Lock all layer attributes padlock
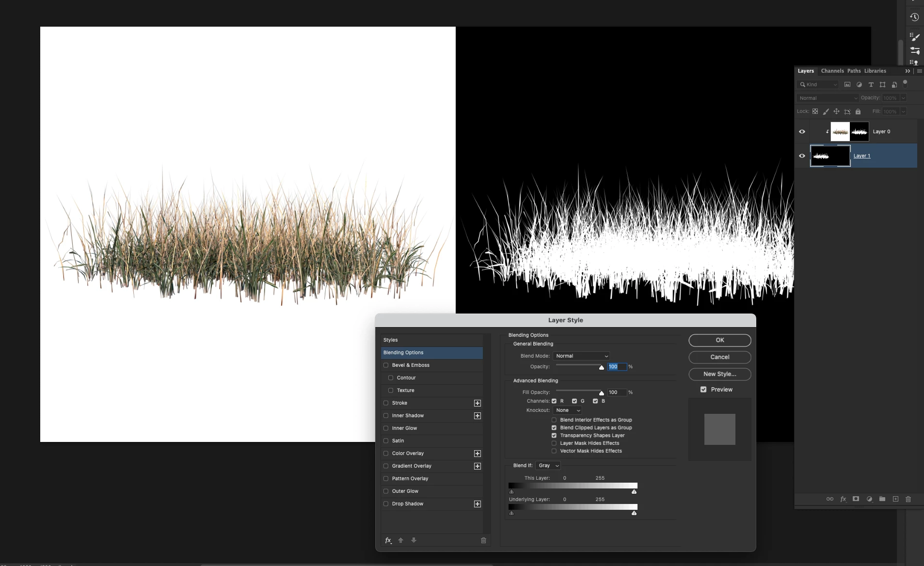 858,111
